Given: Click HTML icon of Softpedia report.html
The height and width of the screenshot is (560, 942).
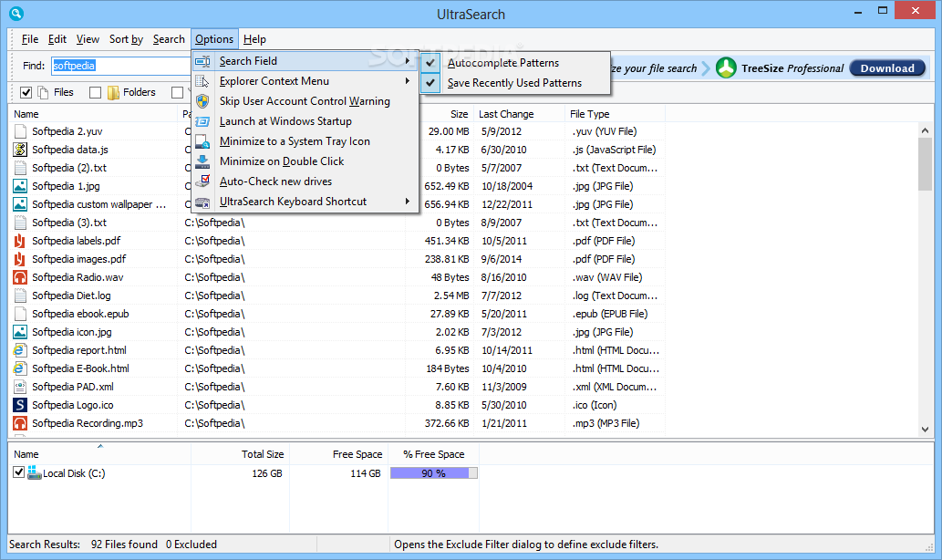Looking at the screenshot, I should tap(20, 350).
